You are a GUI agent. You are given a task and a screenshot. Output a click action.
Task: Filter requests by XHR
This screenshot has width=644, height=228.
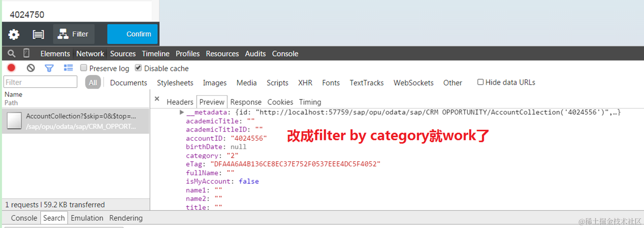pos(305,83)
